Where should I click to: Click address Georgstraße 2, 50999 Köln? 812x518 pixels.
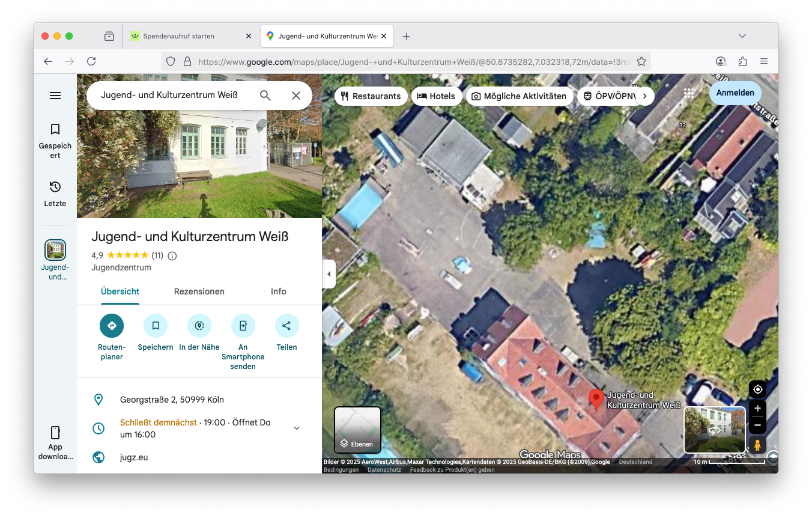(x=172, y=400)
